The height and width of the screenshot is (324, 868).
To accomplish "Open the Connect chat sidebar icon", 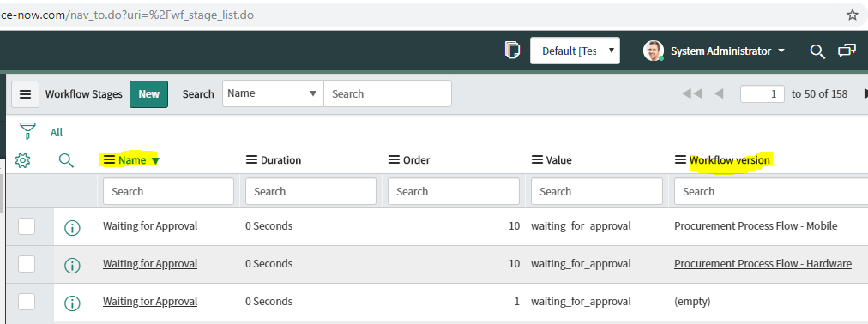I will coord(847,51).
